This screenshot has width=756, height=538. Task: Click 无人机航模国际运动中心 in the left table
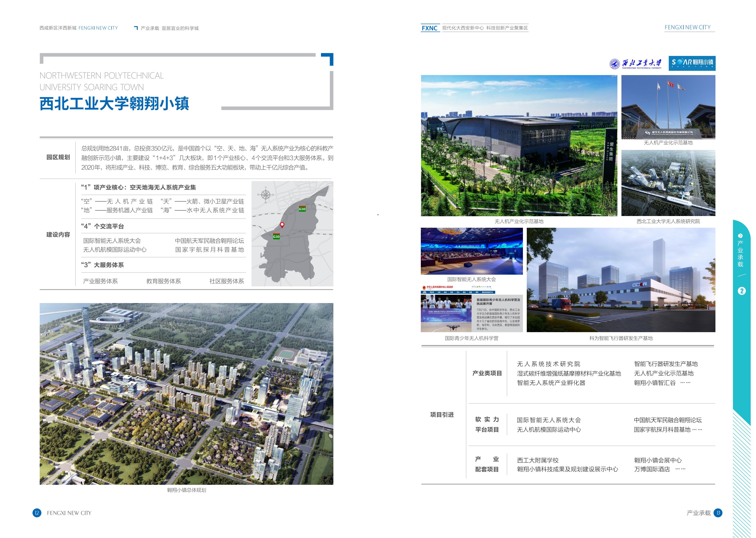[x=115, y=250]
